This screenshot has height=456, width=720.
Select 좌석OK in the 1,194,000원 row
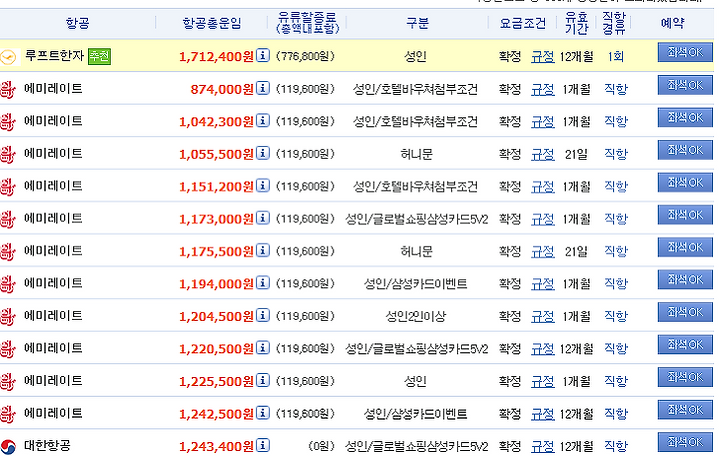[685, 280]
